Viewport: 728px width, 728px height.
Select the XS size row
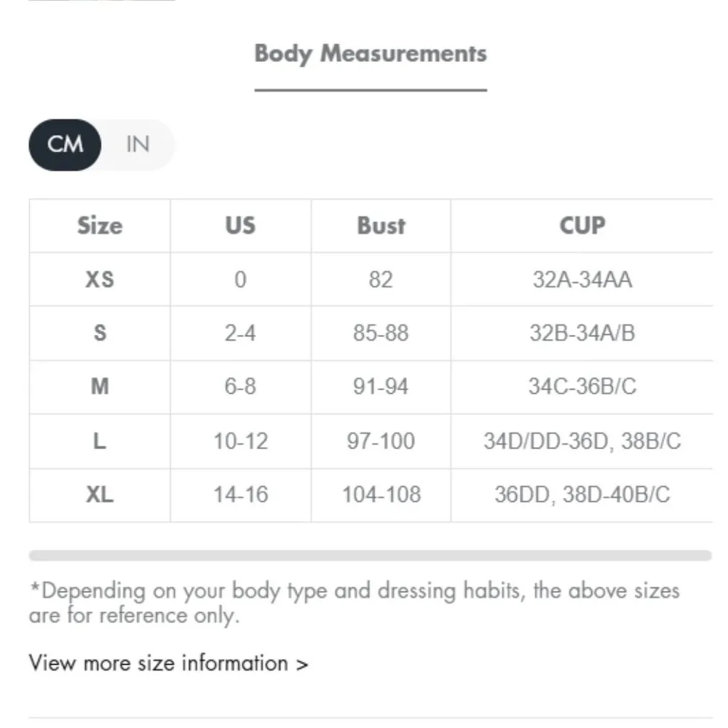pos(99,279)
